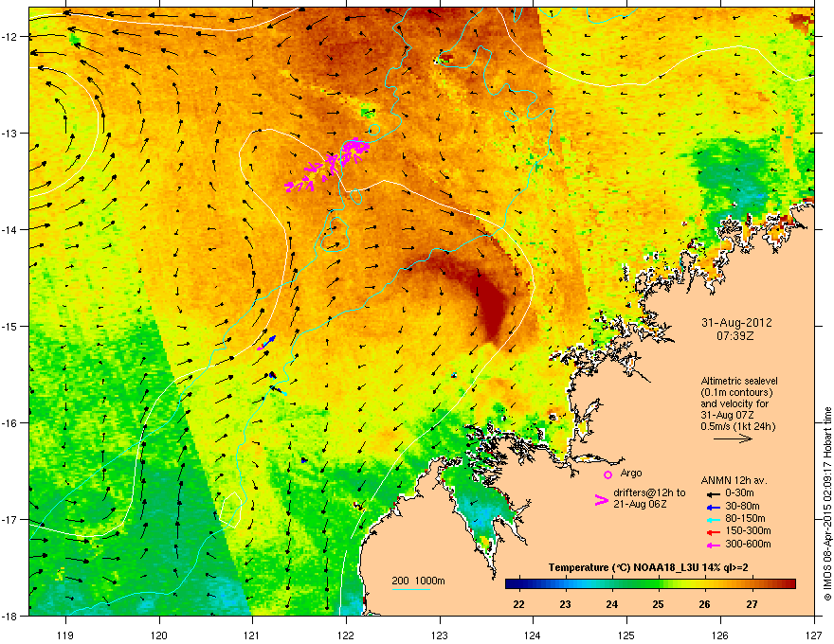The image size is (834, 644).
Task: Click the 'Altimetric sealevel' text line
Action: pyautogui.click(x=739, y=381)
